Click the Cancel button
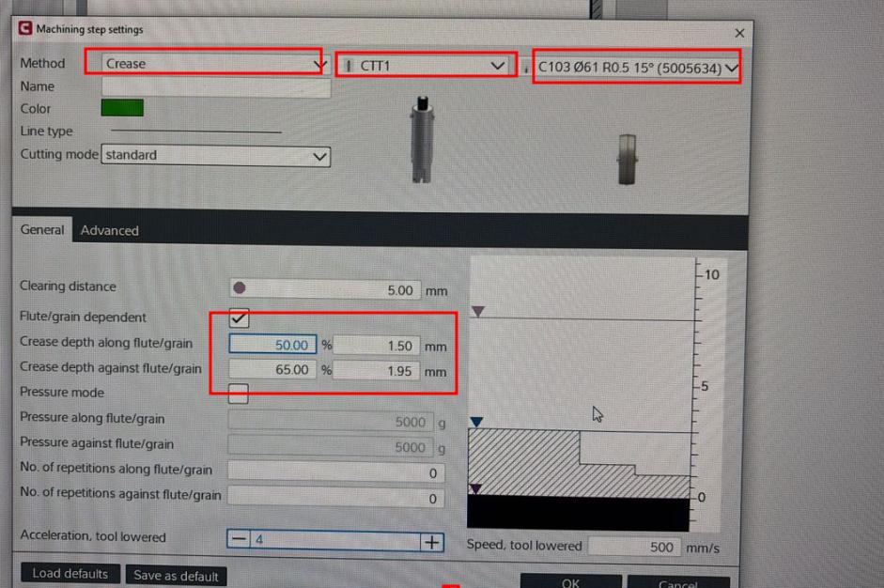884x588 pixels. click(x=678, y=583)
